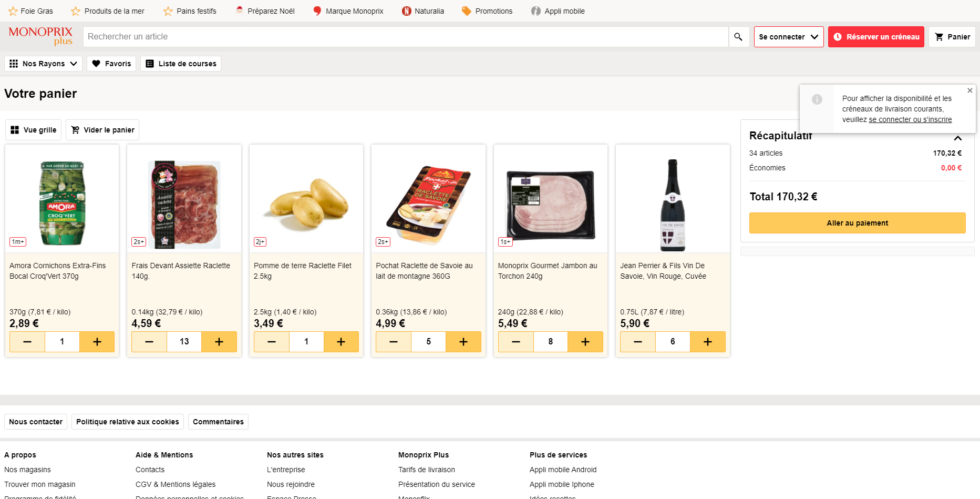
Task: Increase Amora Cornichons quantity with plus
Action: tap(97, 342)
